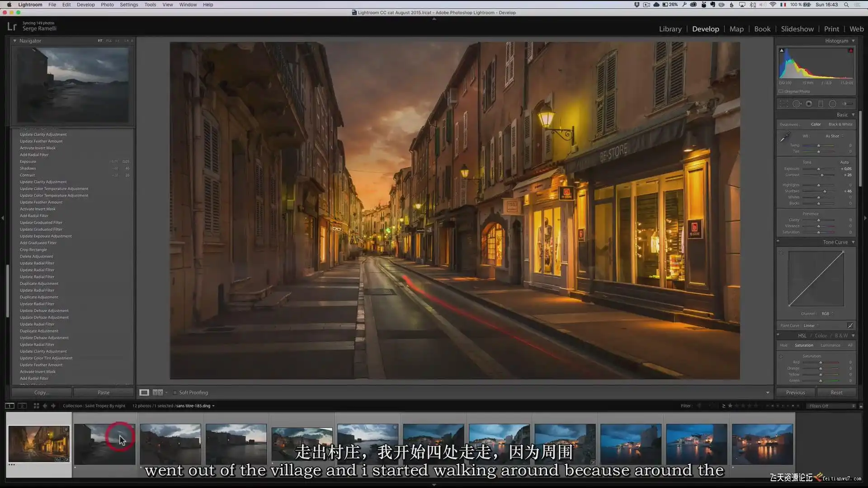The width and height of the screenshot is (868, 488).
Task: Open the Develop menu in menu bar
Action: click(85, 5)
